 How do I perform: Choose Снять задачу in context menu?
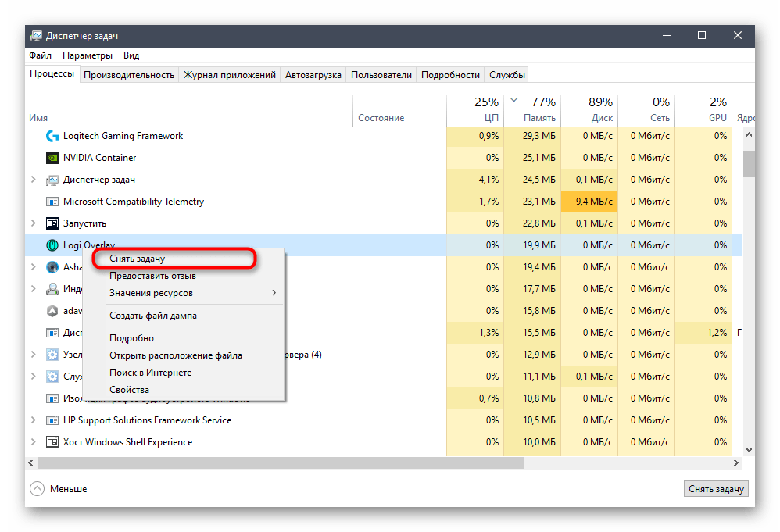tap(184, 259)
